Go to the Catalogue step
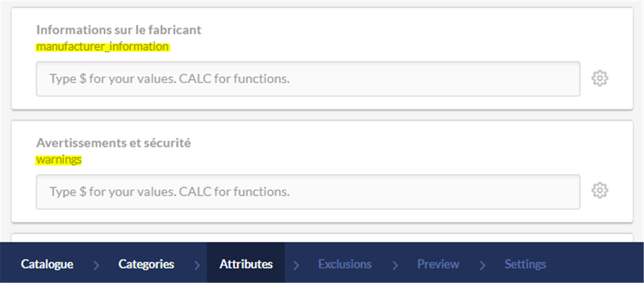 point(47,264)
